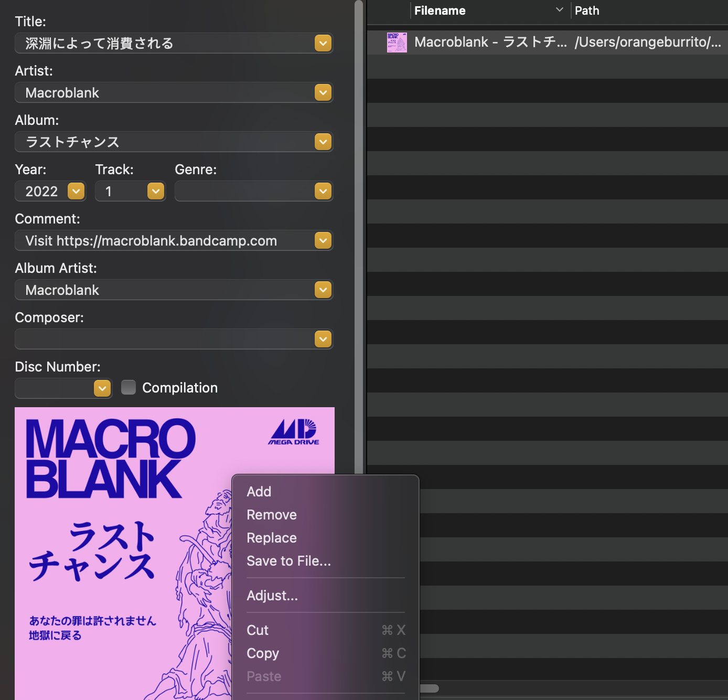Click Save to File... menu entry
Screen dimensions: 728x700
(x=288, y=561)
